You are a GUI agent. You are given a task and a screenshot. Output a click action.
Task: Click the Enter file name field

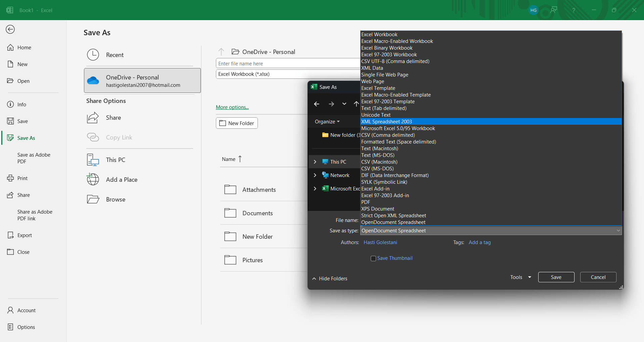pyautogui.click(x=287, y=63)
